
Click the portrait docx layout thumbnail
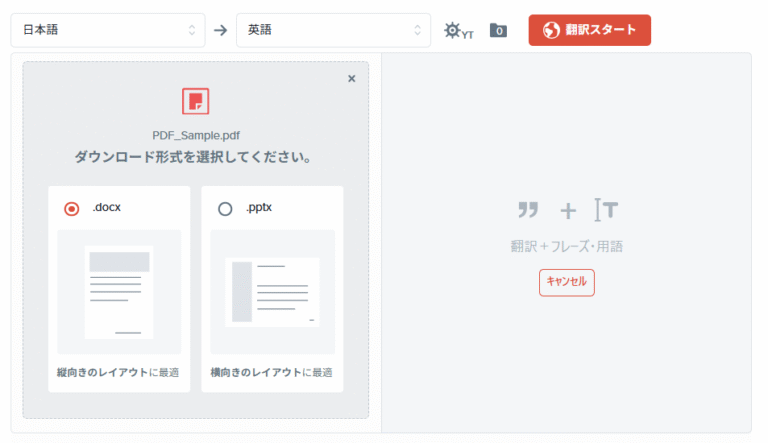119,292
